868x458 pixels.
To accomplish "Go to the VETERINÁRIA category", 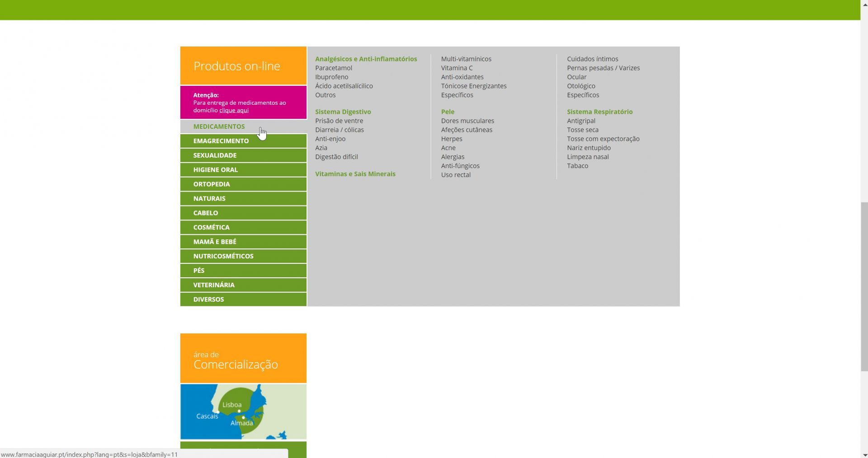I will [x=214, y=285].
